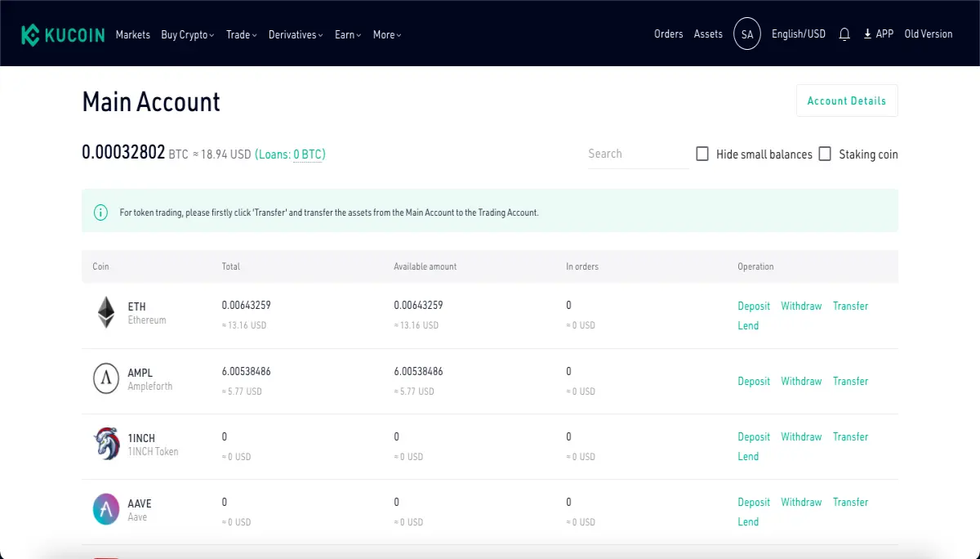The height and width of the screenshot is (559, 980).
Task: Go to Markets page
Action: [133, 34]
